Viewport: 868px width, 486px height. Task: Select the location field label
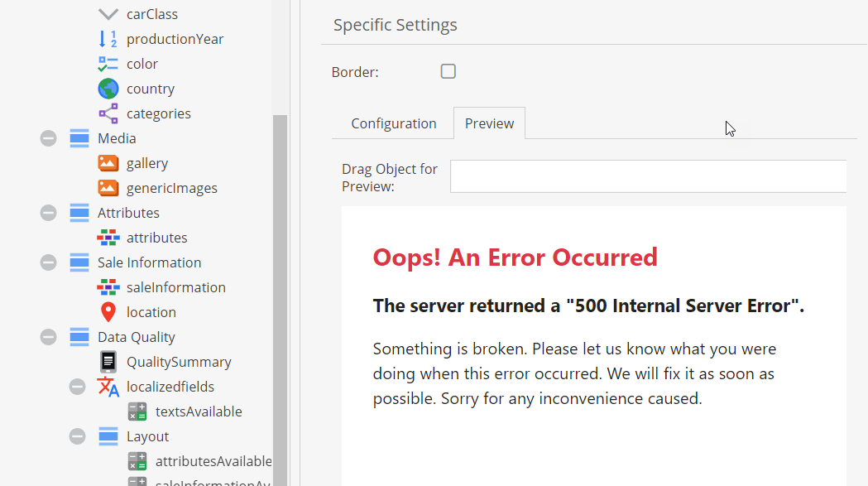(151, 313)
